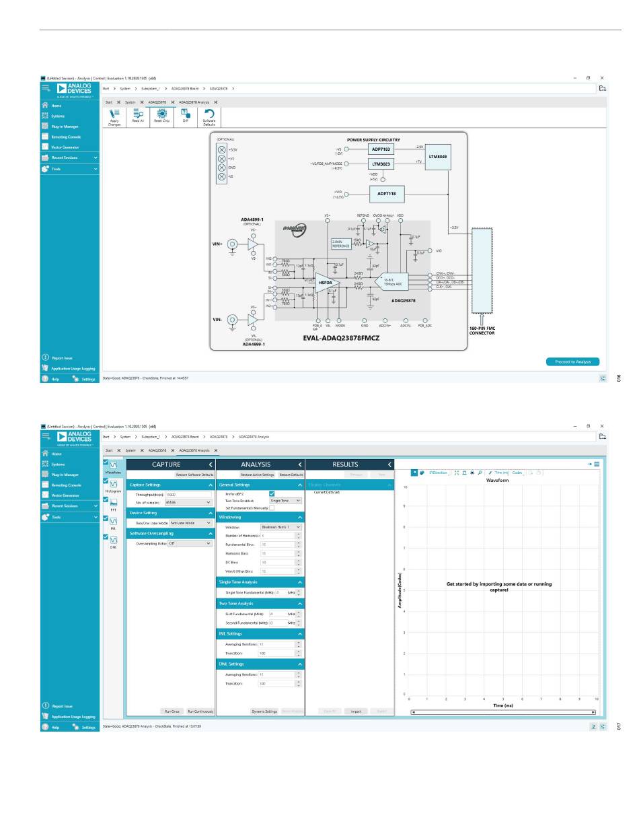Click the Run Once button

click(172, 711)
